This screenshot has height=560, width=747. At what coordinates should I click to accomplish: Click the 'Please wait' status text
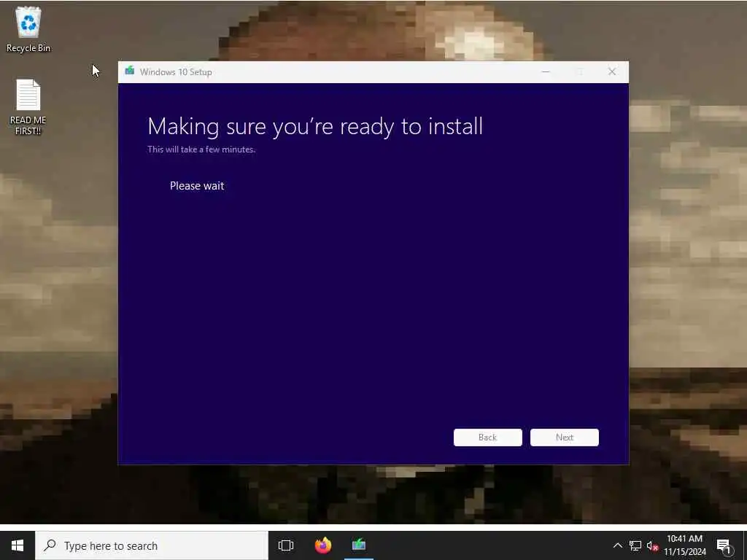point(197,186)
